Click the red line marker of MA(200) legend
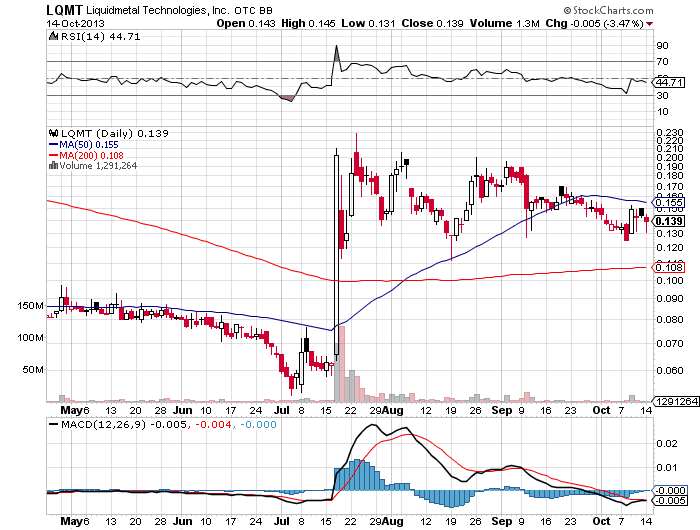Viewport: 700px width, 530px height. tap(53, 155)
